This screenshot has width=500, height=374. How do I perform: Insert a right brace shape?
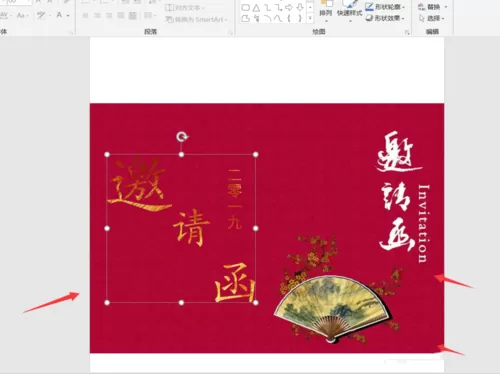point(300,18)
